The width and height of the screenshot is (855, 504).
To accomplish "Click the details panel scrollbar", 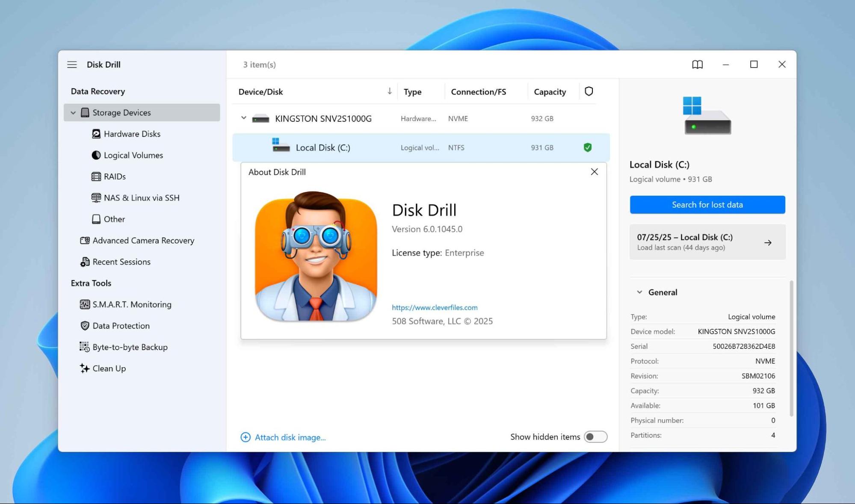I will 791,348.
